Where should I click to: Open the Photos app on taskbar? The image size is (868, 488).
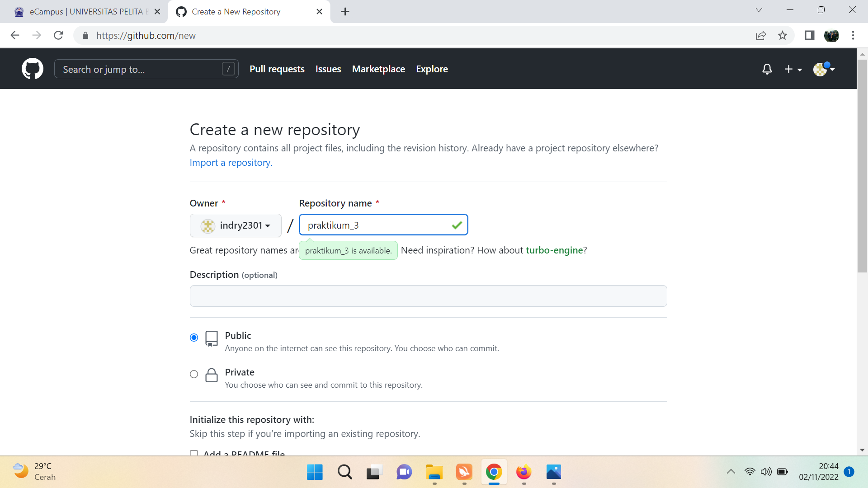tap(553, 472)
